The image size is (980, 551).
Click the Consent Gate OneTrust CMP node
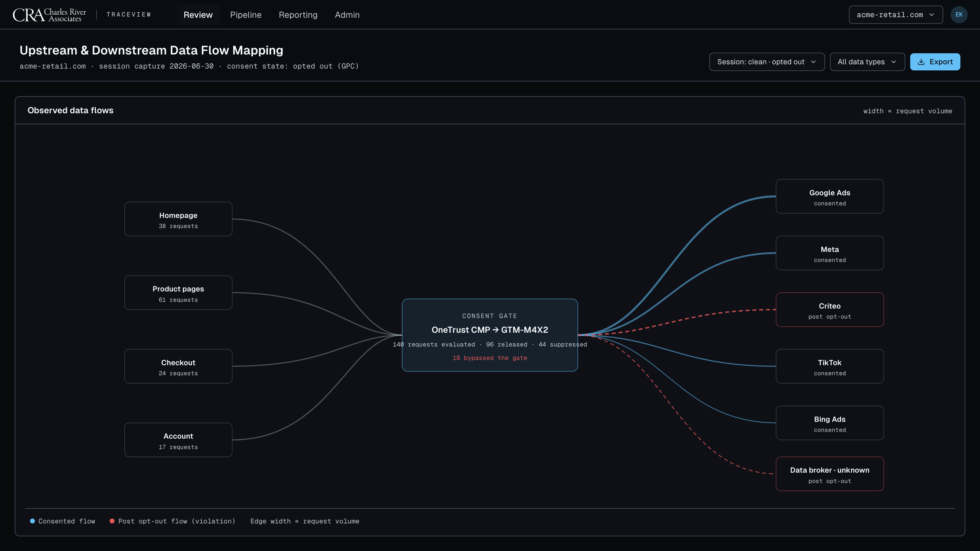point(490,335)
